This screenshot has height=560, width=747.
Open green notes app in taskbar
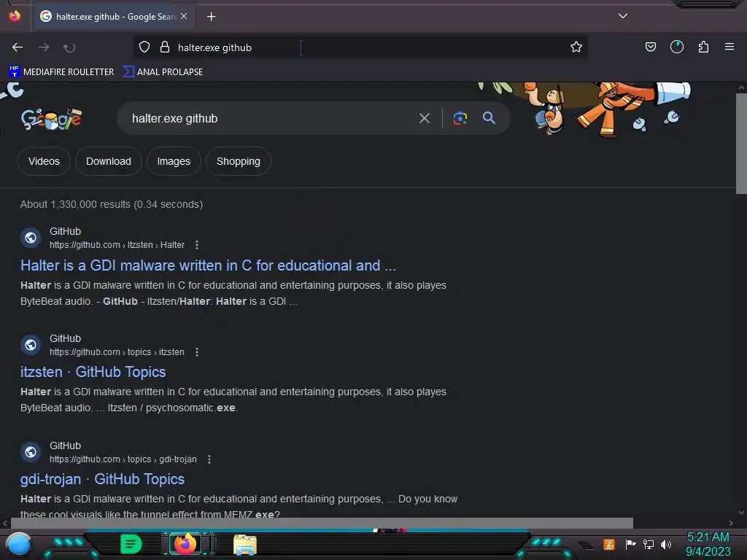pos(131,544)
